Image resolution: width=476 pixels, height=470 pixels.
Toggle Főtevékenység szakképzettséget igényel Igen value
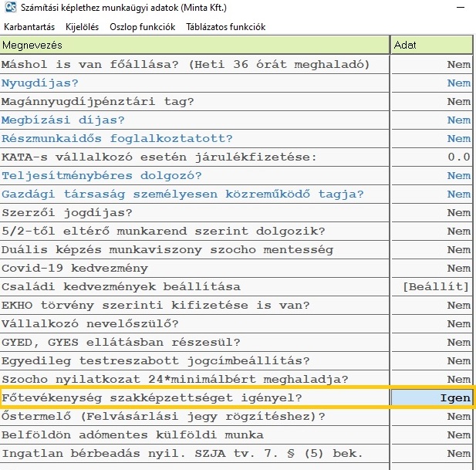click(x=432, y=397)
